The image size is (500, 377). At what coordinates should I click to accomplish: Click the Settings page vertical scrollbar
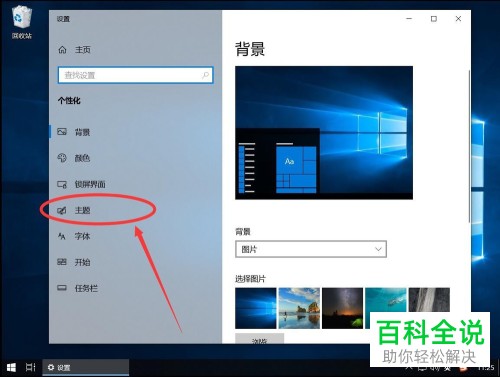tap(469, 146)
